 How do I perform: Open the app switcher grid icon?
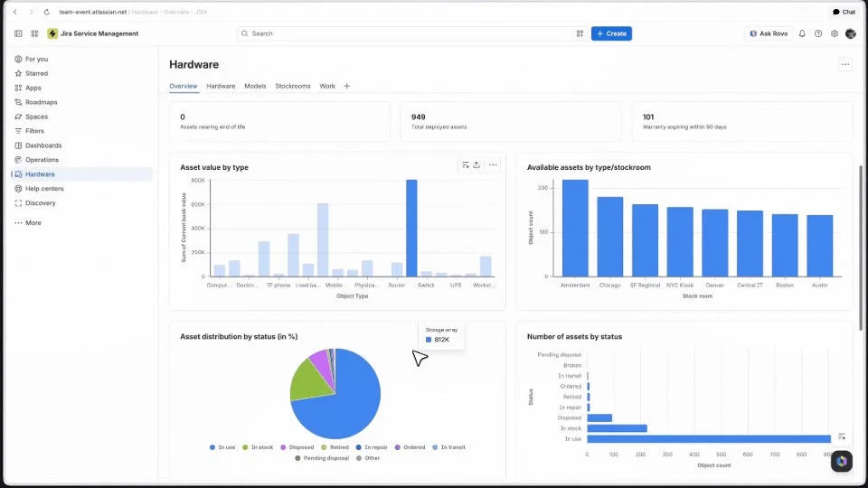[34, 33]
